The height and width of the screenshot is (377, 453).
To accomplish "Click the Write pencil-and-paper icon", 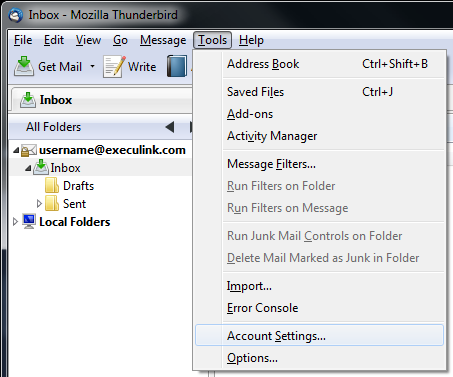I will pyautogui.click(x=114, y=67).
